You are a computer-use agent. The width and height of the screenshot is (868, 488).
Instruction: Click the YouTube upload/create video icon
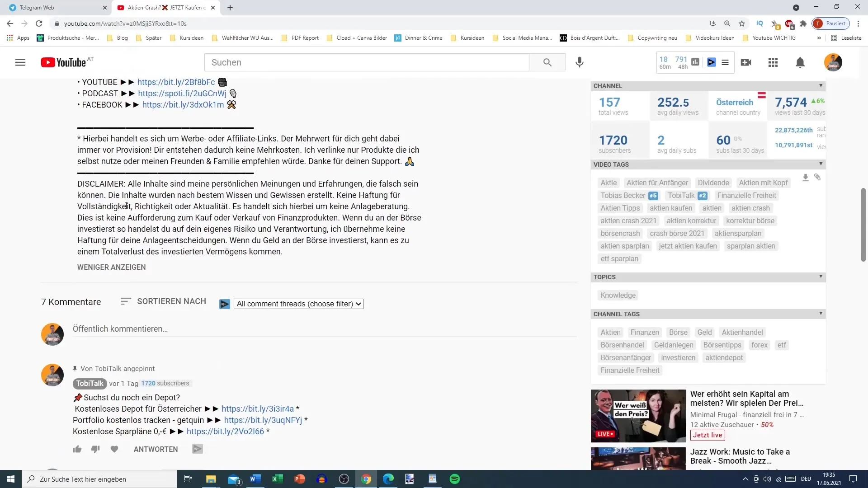click(746, 62)
